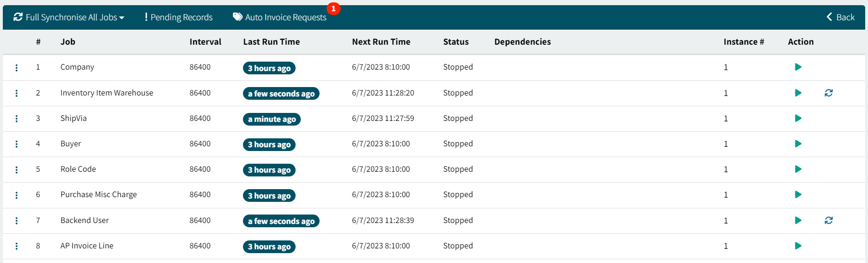Click refresh icon for Backend User job
This screenshot has width=868, height=263.
pyautogui.click(x=829, y=220)
